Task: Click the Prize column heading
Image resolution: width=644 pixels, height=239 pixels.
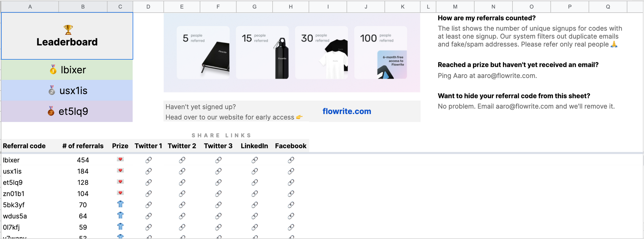Action: tap(120, 146)
